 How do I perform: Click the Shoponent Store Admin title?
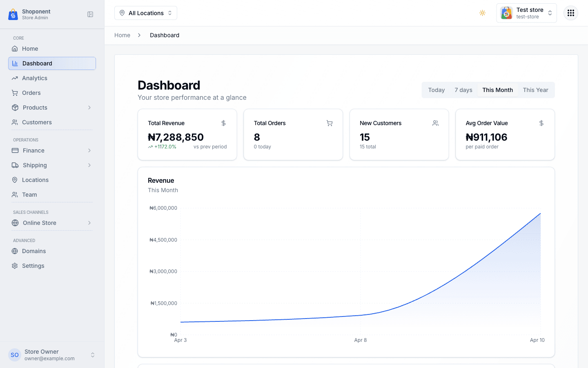[36, 14]
